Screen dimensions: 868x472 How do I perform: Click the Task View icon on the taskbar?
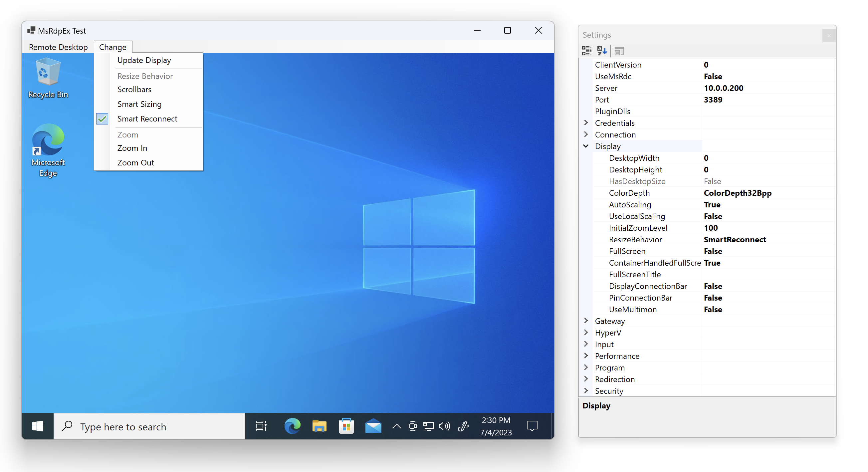click(261, 426)
